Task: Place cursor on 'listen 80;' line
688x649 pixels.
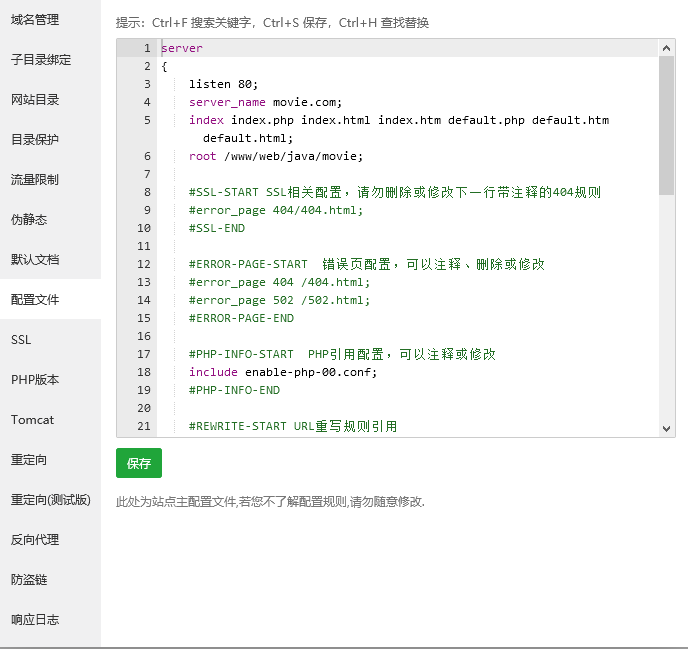Action: point(223,84)
